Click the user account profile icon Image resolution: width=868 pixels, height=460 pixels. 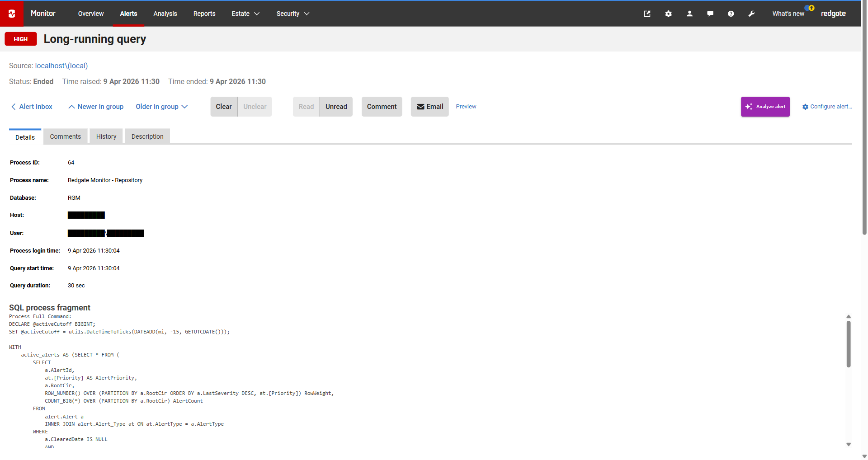tap(689, 14)
